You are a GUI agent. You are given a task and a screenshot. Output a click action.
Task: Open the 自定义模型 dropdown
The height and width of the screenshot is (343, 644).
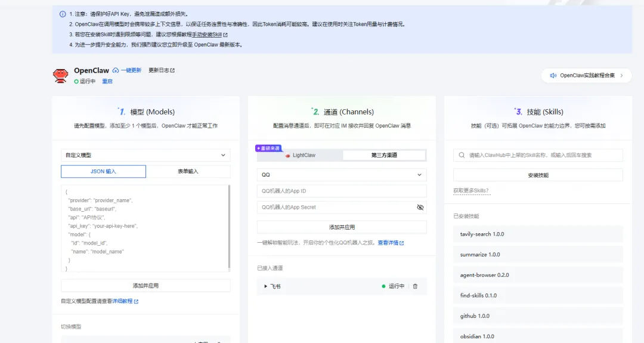pyautogui.click(x=145, y=155)
